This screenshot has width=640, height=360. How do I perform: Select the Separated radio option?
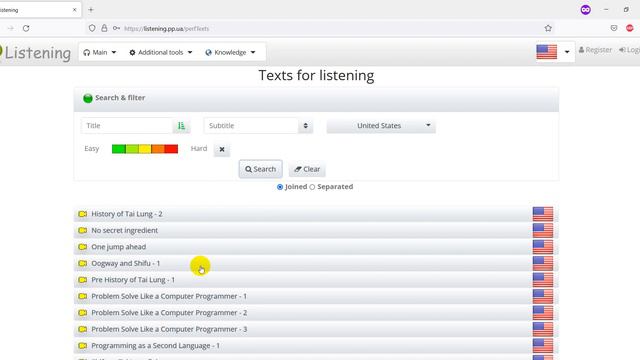312,187
